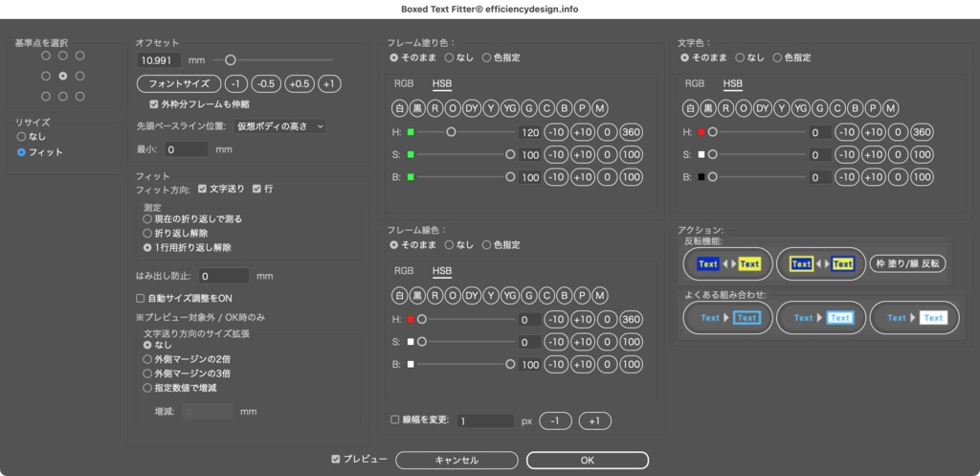The height and width of the screenshot is (476, 980).
Task: Pick P preset in frame stroke color
Action: pos(583,295)
